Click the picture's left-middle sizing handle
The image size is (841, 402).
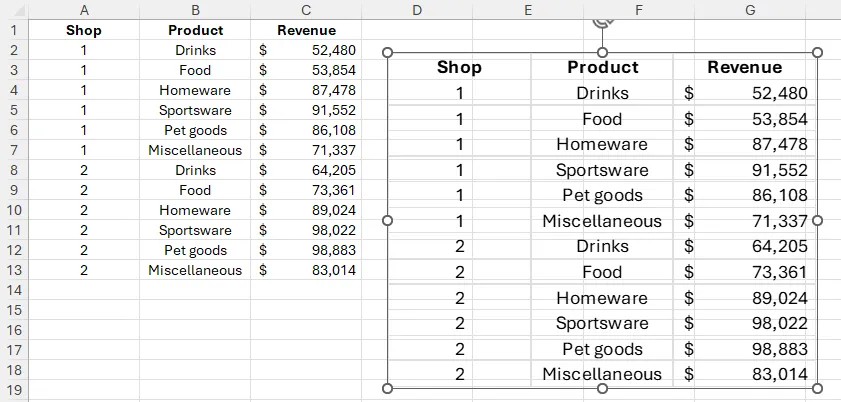coord(387,220)
